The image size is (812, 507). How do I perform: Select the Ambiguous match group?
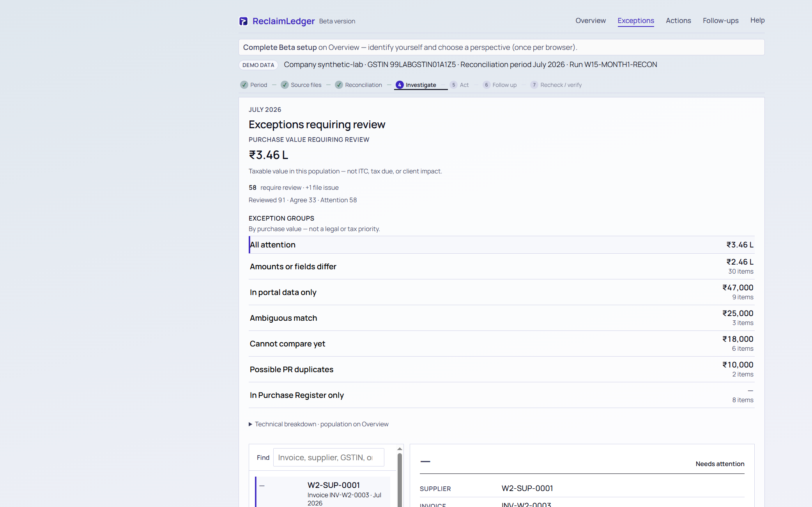[501, 318]
